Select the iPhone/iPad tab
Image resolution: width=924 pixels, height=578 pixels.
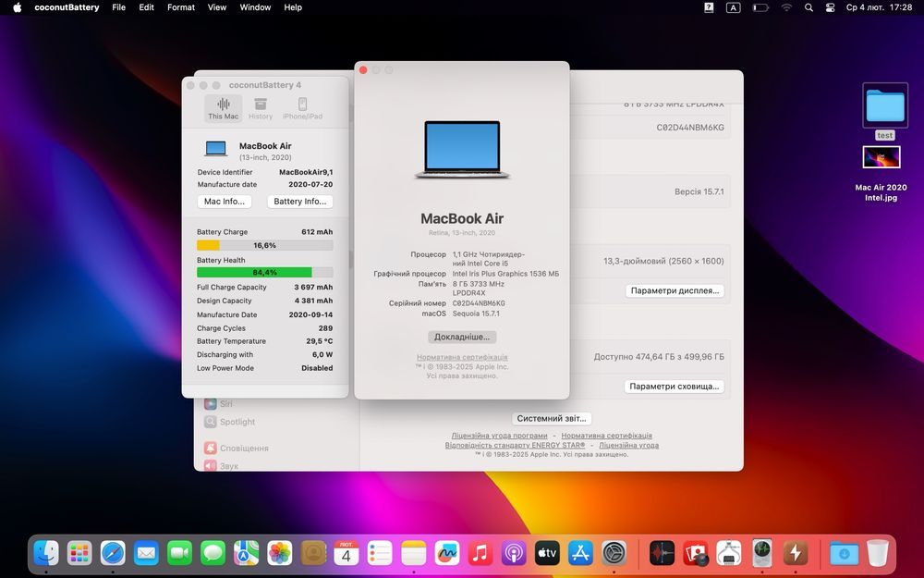[302, 109]
